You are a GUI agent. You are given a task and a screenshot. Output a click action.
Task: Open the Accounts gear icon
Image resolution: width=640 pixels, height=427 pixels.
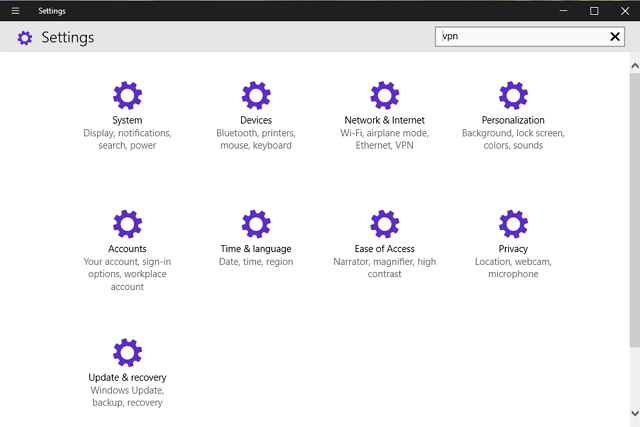pyautogui.click(x=127, y=224)
